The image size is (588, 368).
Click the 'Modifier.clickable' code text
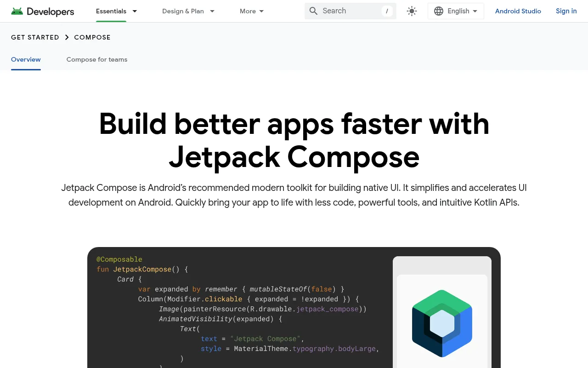pyautogui.click(x=205, y=299)
